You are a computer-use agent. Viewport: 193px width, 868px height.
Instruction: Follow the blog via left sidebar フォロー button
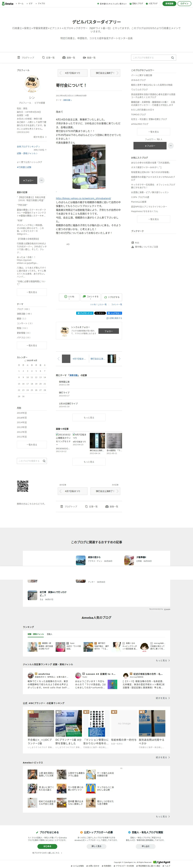28,180
